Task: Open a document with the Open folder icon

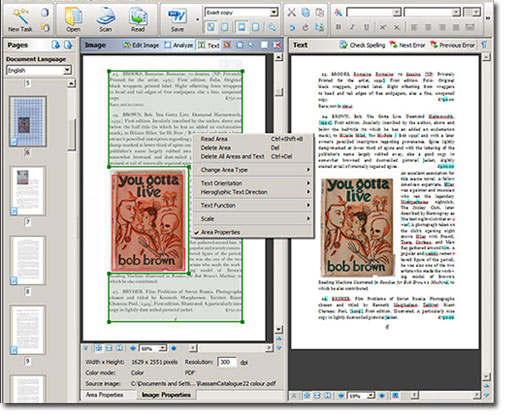Action: [73, 20]
